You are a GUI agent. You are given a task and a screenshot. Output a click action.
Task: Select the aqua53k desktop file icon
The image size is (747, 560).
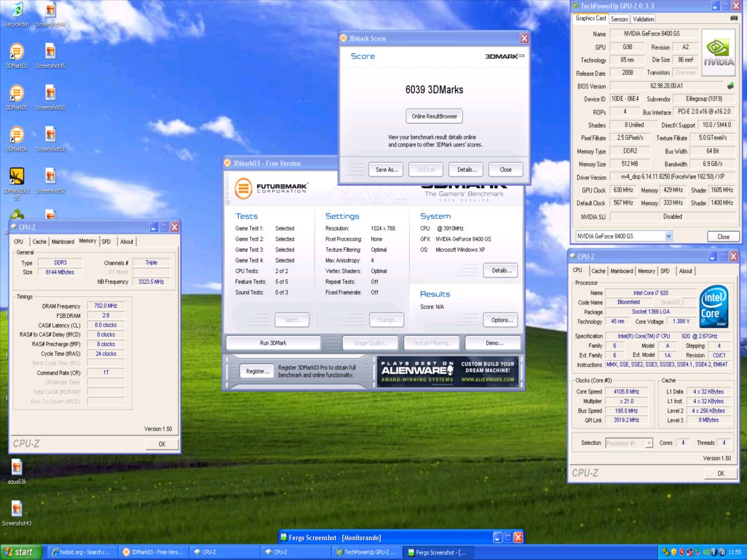pyautogui.click(x=17, y=472)
